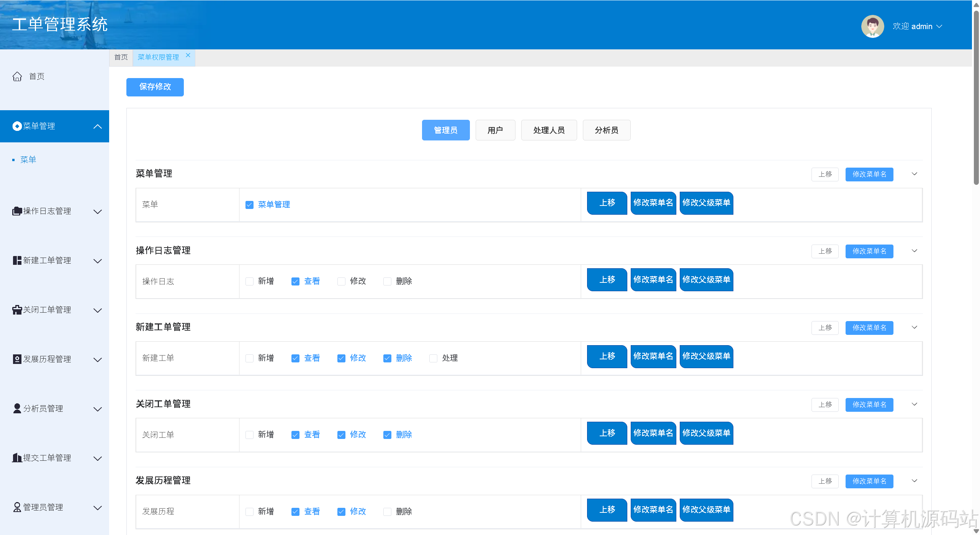
Task: Collapse the 操作日志管理 permission section
Action: 915,251
